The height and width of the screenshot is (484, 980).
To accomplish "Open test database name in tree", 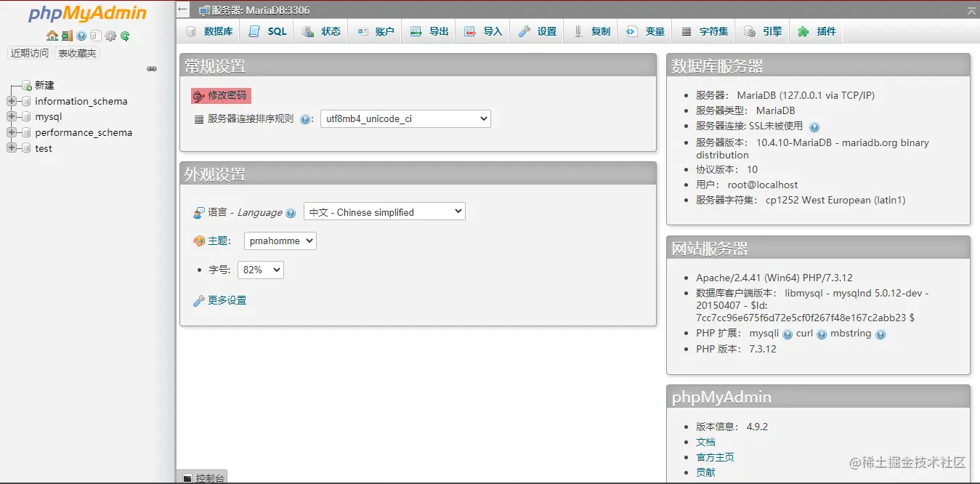I will (44, 148).
